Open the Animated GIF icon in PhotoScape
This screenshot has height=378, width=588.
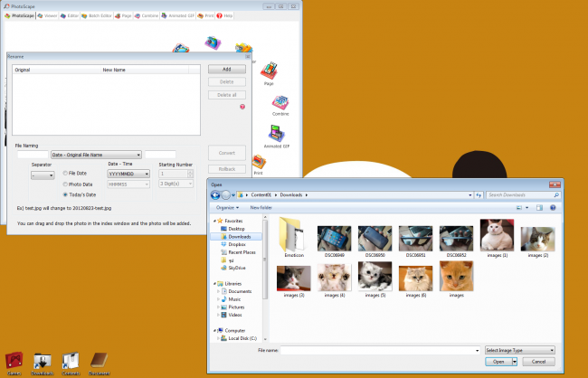(x=277, y=134)
